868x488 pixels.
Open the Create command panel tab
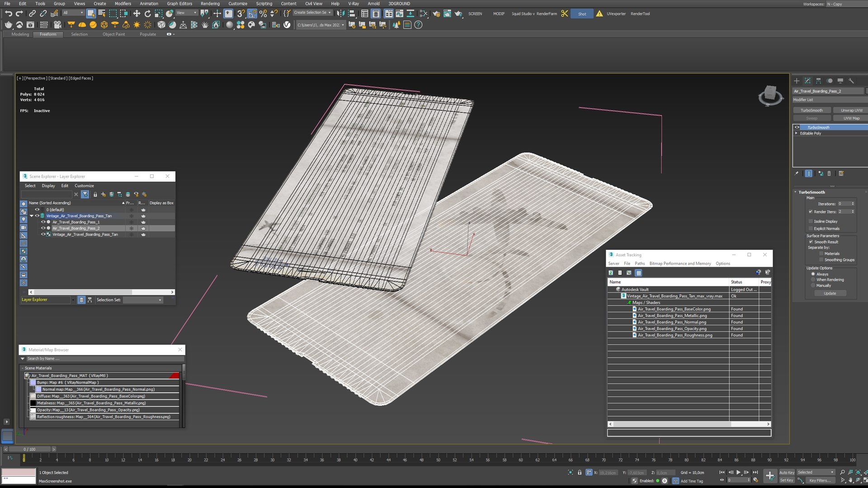coord(797,81)
